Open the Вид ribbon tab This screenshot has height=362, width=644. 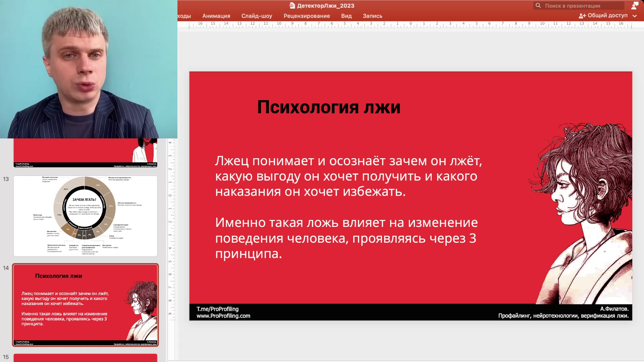pyautogui.click(x=346, y=16)
